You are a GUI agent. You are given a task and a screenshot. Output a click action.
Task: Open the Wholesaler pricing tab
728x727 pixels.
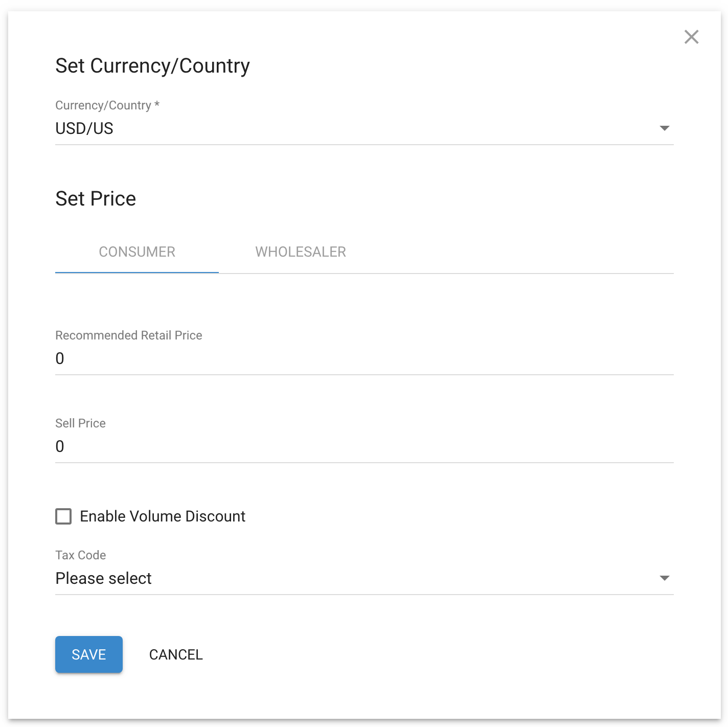(301, 252)
